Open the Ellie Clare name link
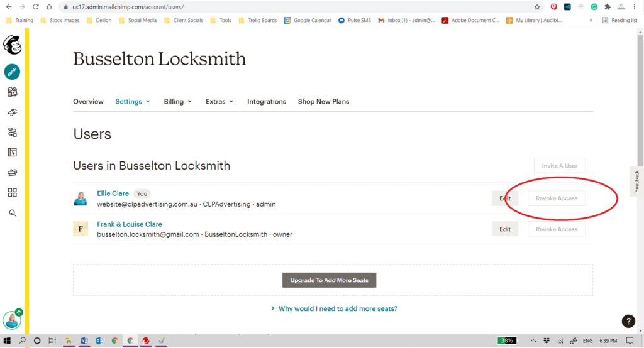The height and width of the screenshot is (348, 644). click(113, 193)
